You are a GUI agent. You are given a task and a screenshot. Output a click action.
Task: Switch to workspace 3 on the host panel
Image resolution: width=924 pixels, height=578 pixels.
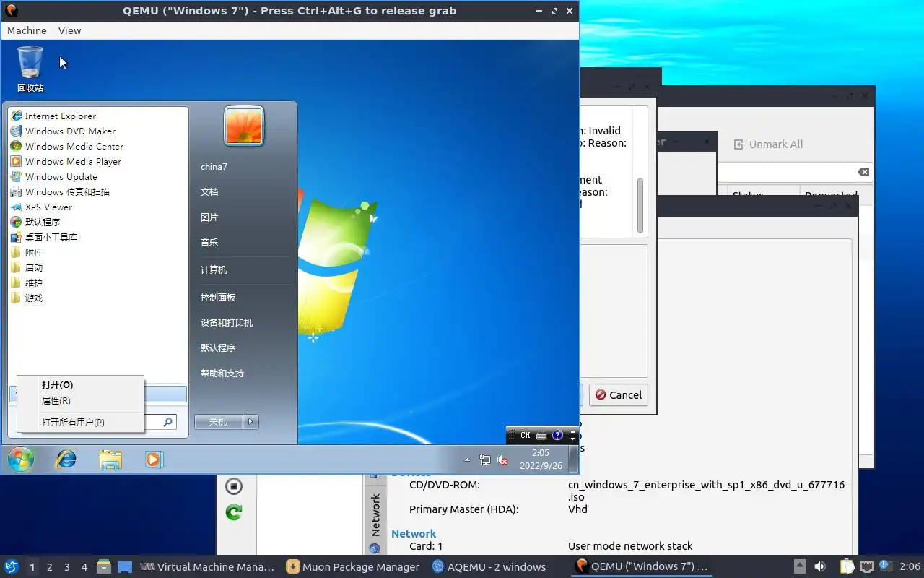tap(66, 567)
